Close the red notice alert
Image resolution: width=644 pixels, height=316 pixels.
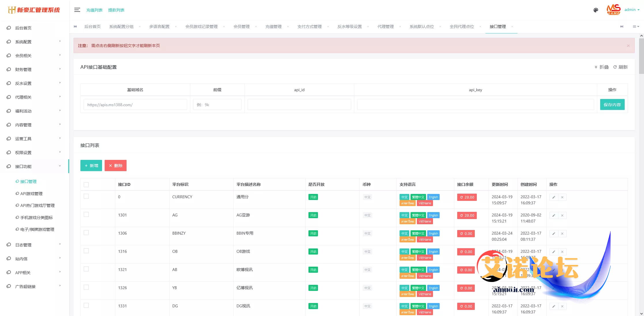click(x=628, y=46)
